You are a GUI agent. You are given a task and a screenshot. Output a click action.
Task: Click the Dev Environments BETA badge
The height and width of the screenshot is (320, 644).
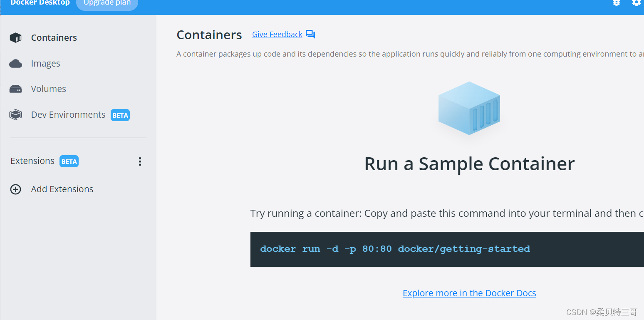pyautogui.click(x=120, y=115)
